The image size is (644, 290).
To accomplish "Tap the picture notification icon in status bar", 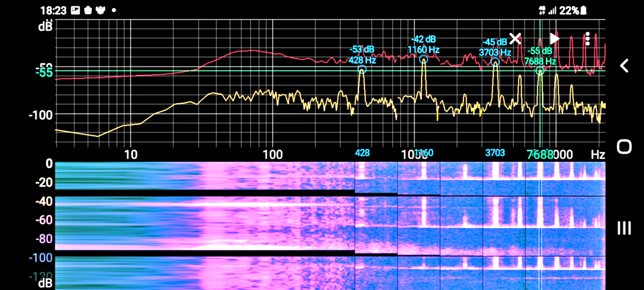I will (x=75, y=10).
